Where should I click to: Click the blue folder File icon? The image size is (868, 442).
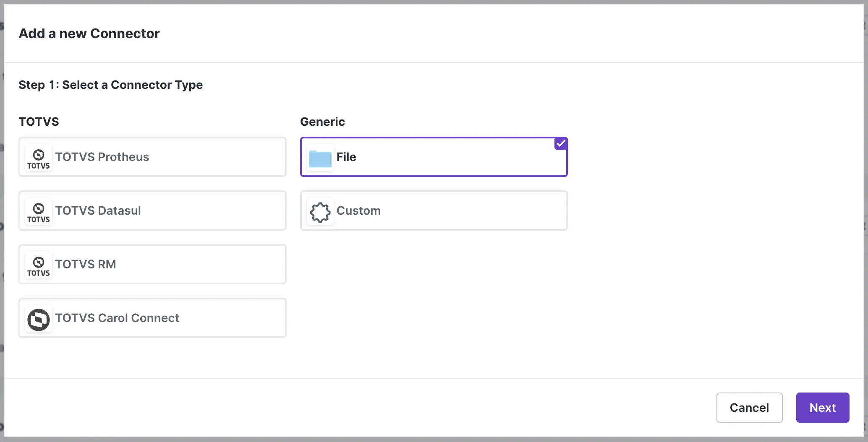320,159
